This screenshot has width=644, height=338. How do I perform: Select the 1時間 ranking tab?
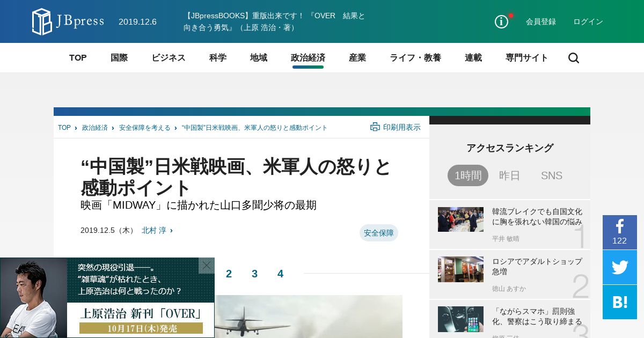468,175
